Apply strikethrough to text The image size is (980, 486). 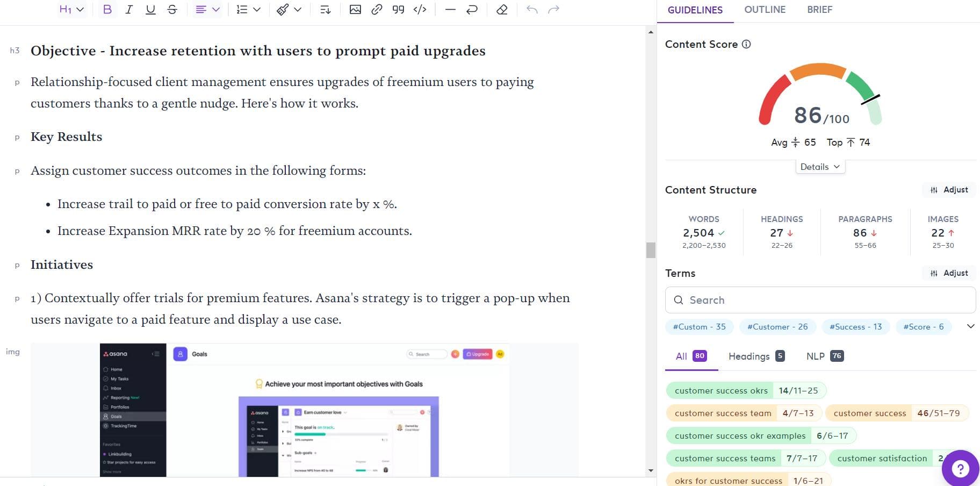tap(172, 10)
